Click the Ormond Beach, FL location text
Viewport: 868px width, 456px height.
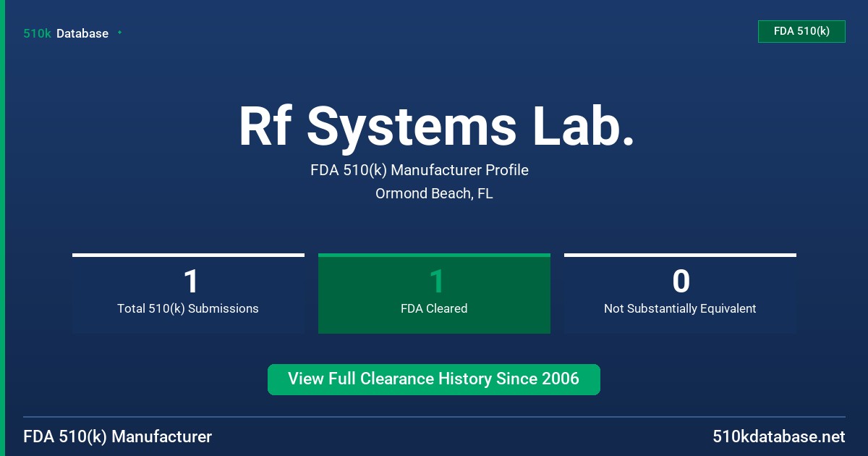point(434,193)
